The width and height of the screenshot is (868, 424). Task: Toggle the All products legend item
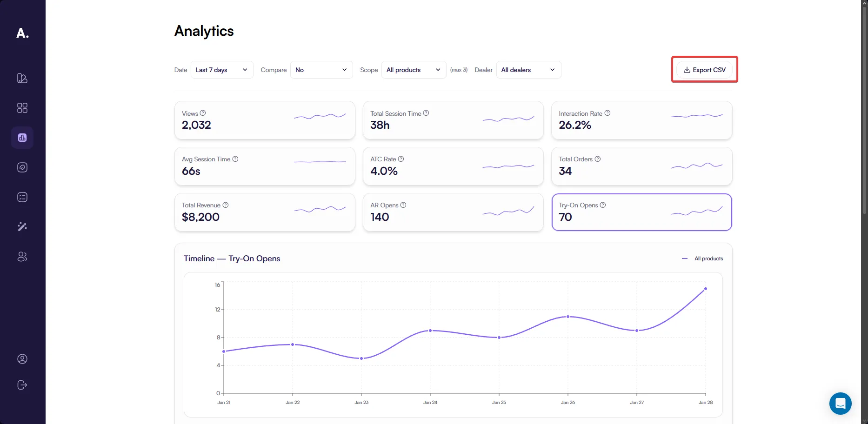[x=703, y=258]
